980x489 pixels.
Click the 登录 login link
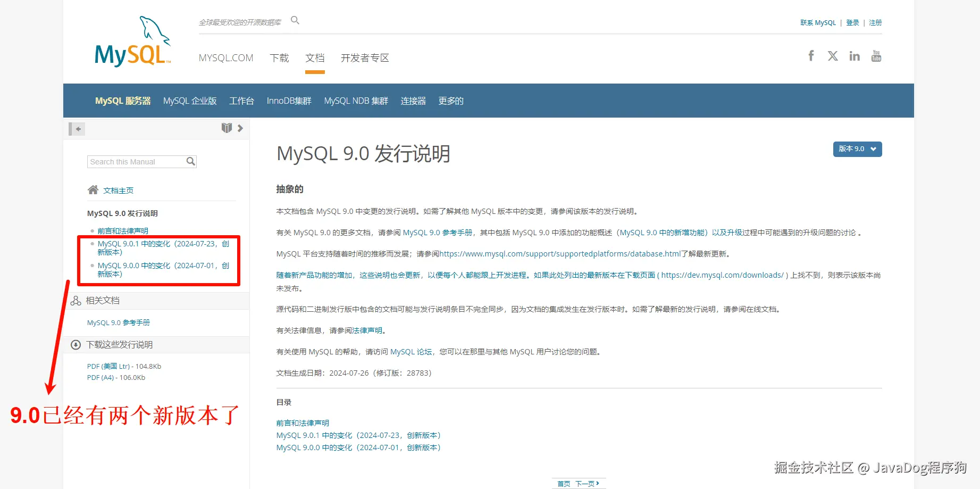852,23
